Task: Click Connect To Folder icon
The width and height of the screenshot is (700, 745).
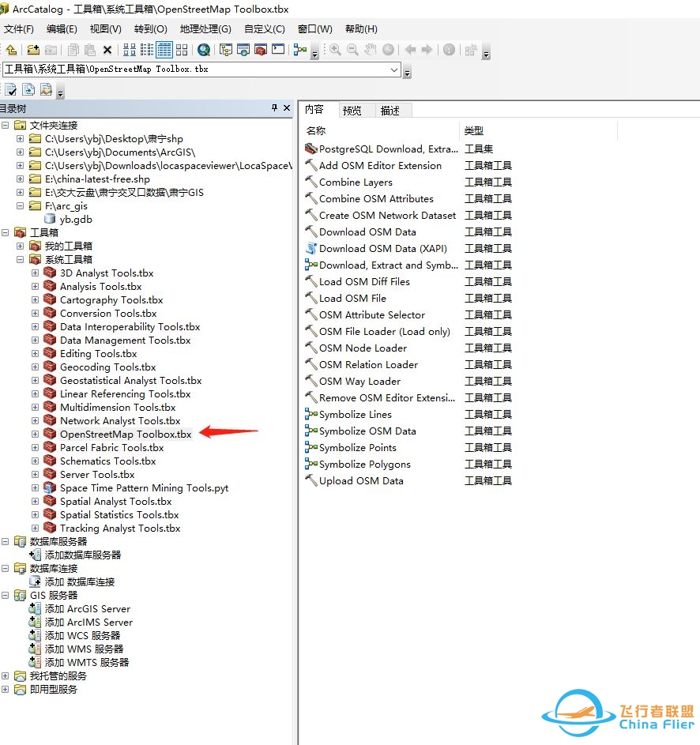Action: click(33, 50)
